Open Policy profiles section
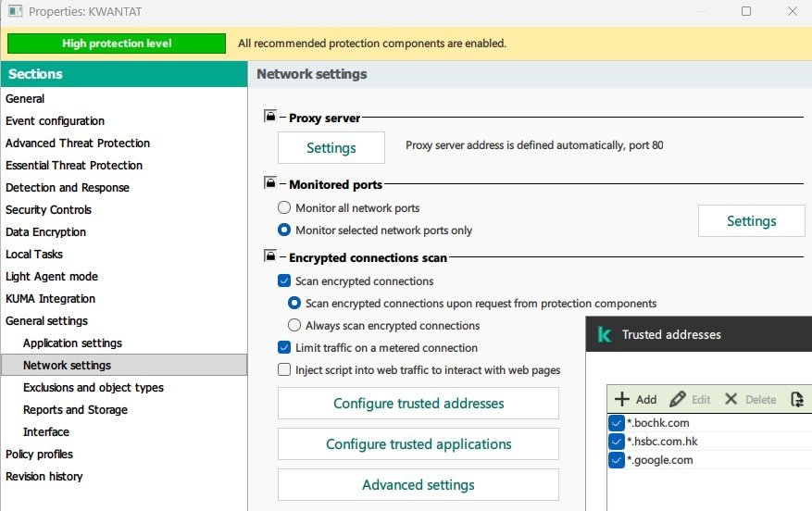Viewport: 812px width, 511px height. pos(40,455)
